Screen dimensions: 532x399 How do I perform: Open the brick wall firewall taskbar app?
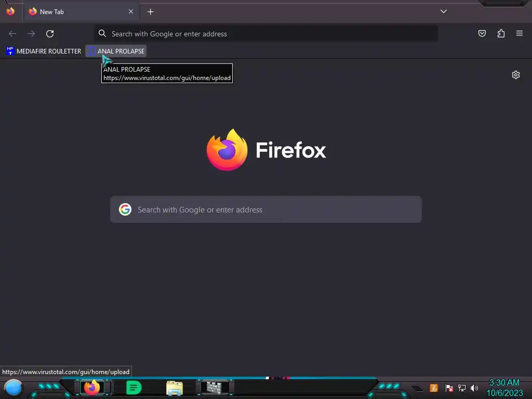[215, 388]
